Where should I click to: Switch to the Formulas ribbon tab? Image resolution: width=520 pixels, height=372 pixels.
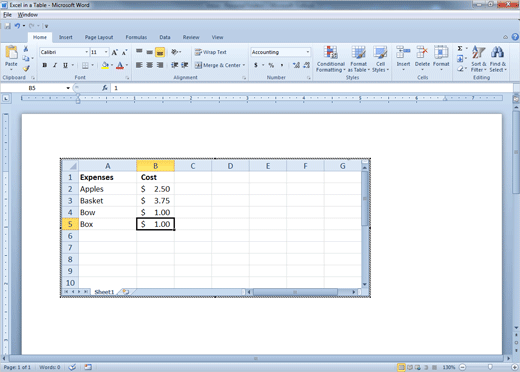(x=136, y=37)
